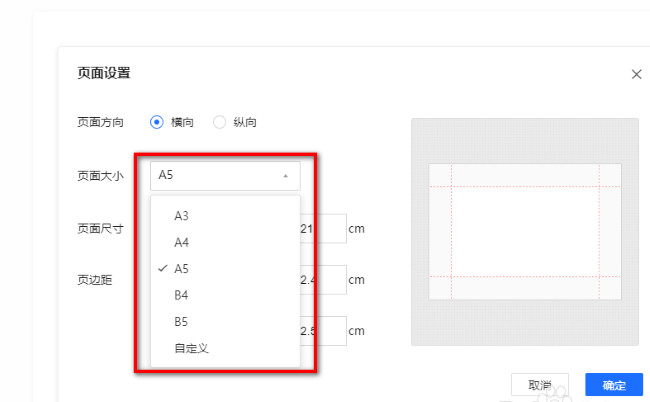Select the 横向 orientation radio button
Image resolution: width=650 pixels, height=402 pixels.
click(x=156, y=122)
